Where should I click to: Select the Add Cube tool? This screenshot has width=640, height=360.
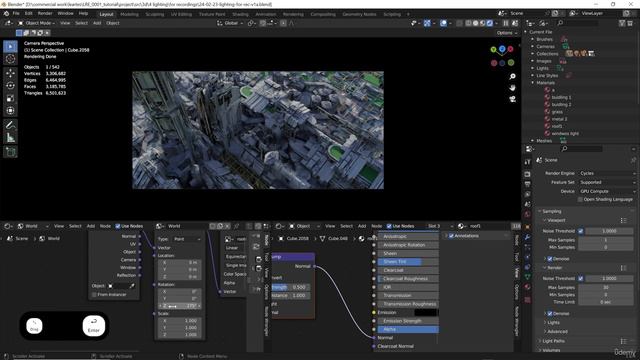[x=10, y=152]
